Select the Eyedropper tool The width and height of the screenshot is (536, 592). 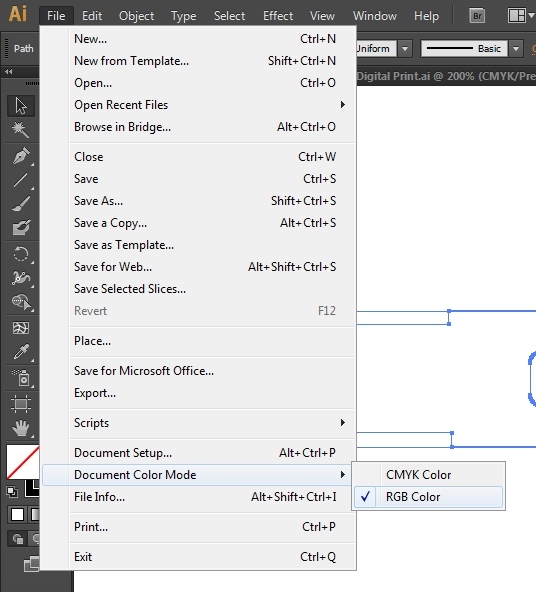[x=21, y=352]
